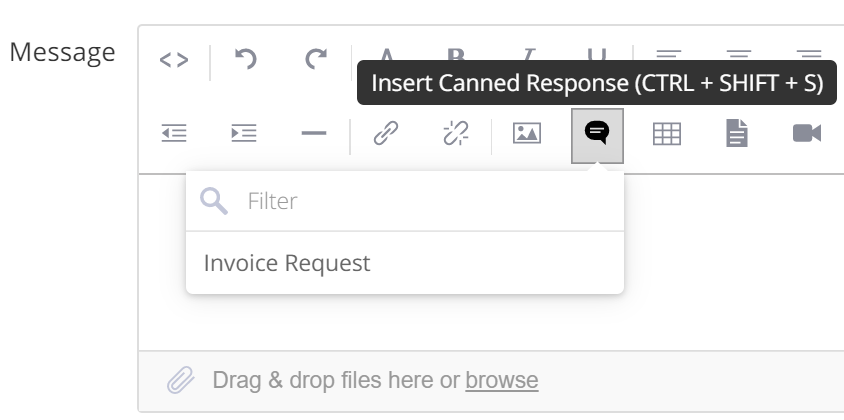Viewport: 844px width, 420px height.
Task: Click the Undo arrow icon
Action: tap(246, 58)
